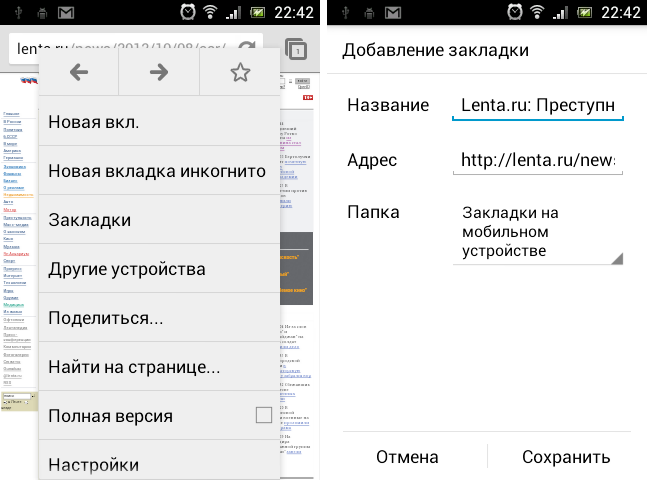Open the tab switcher icon

coord(295,49)
